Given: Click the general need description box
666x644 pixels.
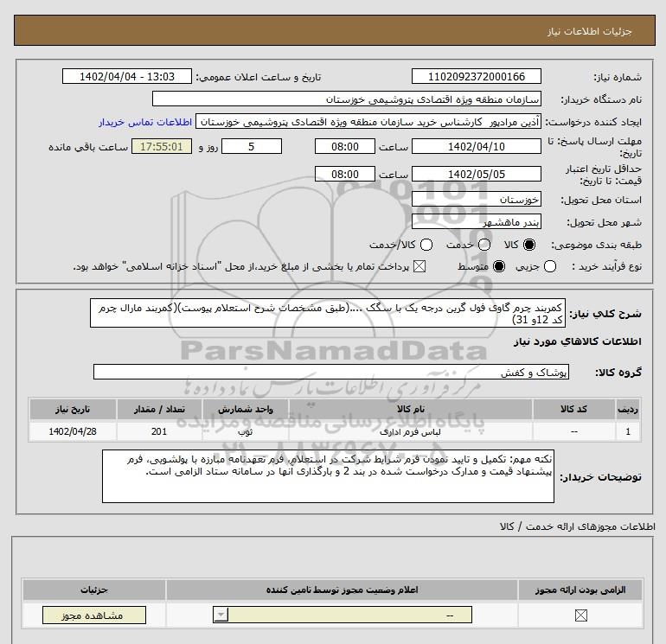Looking at the screenshot, I should pyautogui.click(x=328, y=313).
